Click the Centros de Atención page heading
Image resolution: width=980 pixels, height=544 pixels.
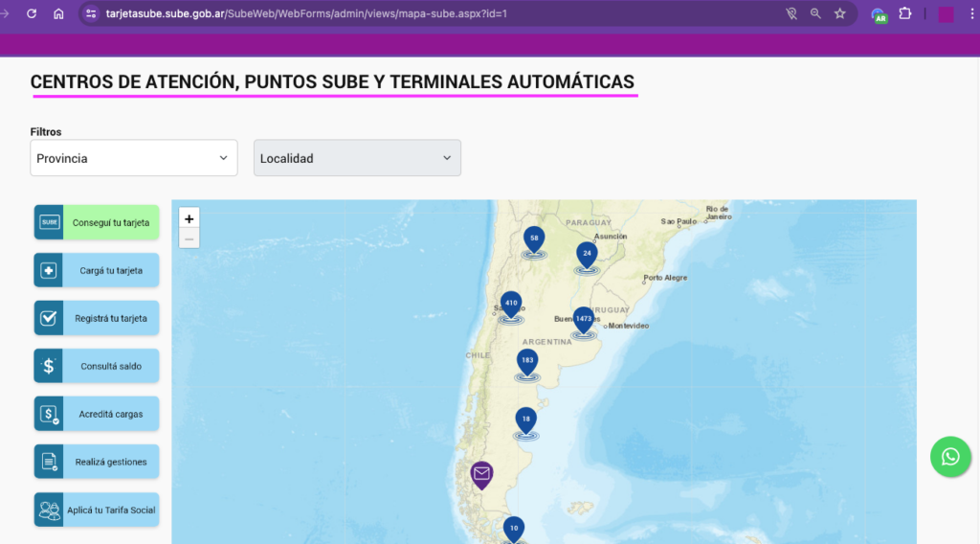pyautogui.click(x=332, y=82)
